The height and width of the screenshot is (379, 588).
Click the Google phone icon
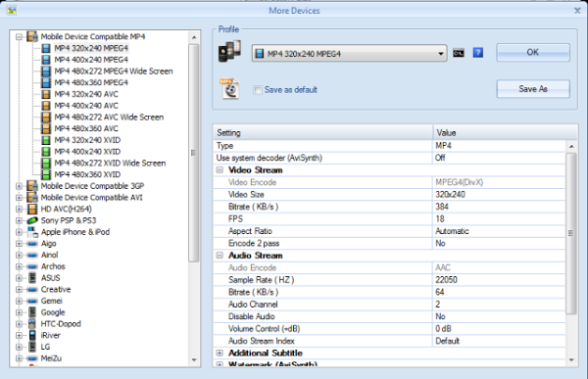click(32, 312)
